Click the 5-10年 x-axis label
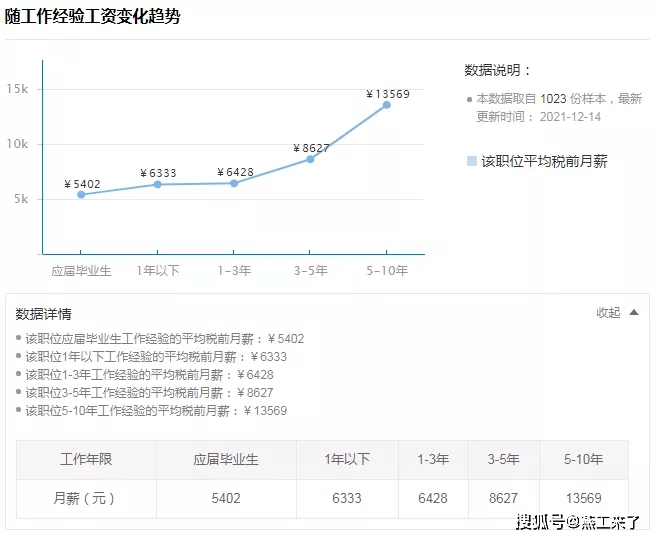 [387, 270]
